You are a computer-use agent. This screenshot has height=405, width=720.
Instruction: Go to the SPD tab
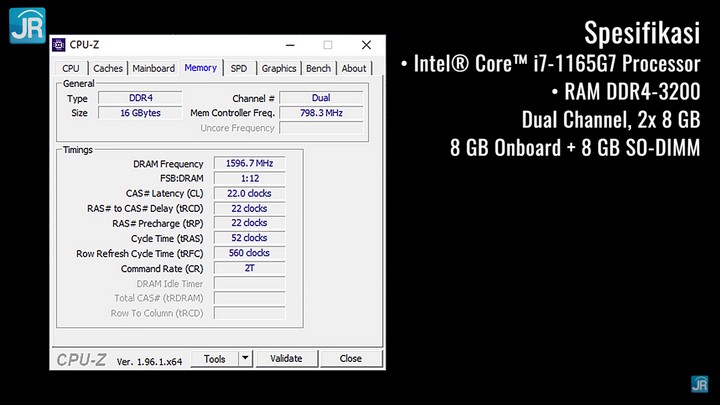click(239, 69)
